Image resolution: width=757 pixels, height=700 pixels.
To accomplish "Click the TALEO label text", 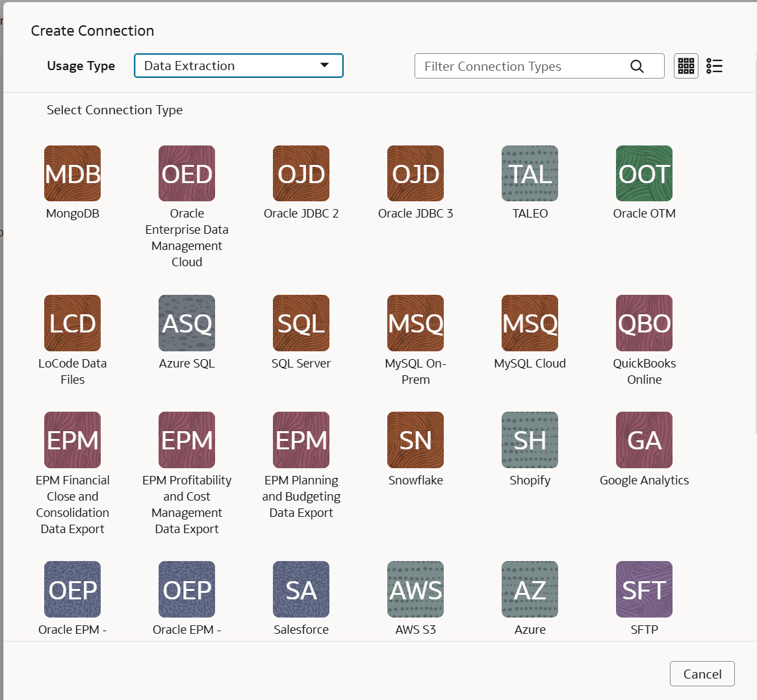I will pos(530,213).
